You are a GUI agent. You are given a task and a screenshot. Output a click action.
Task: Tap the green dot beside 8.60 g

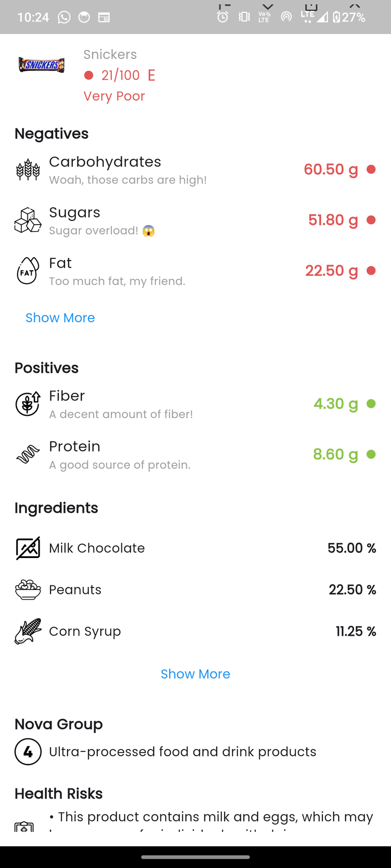(371, 454)
